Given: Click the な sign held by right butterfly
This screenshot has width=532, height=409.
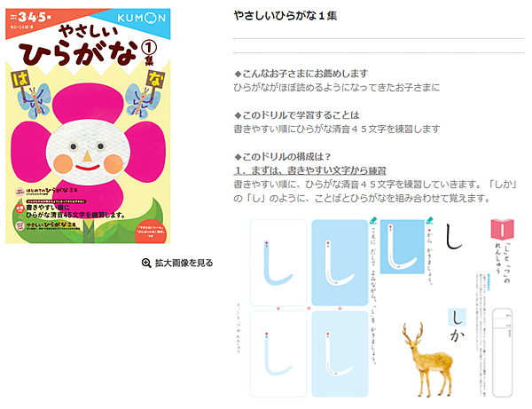Looking at the screenshot, I should (156, 80).
